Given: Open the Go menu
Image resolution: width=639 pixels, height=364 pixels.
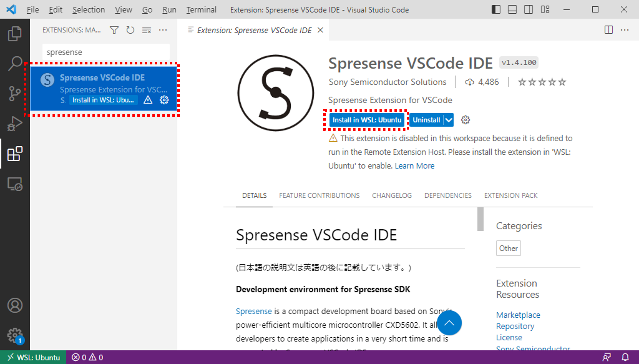Looking at the screenshot, I should 147,9.
